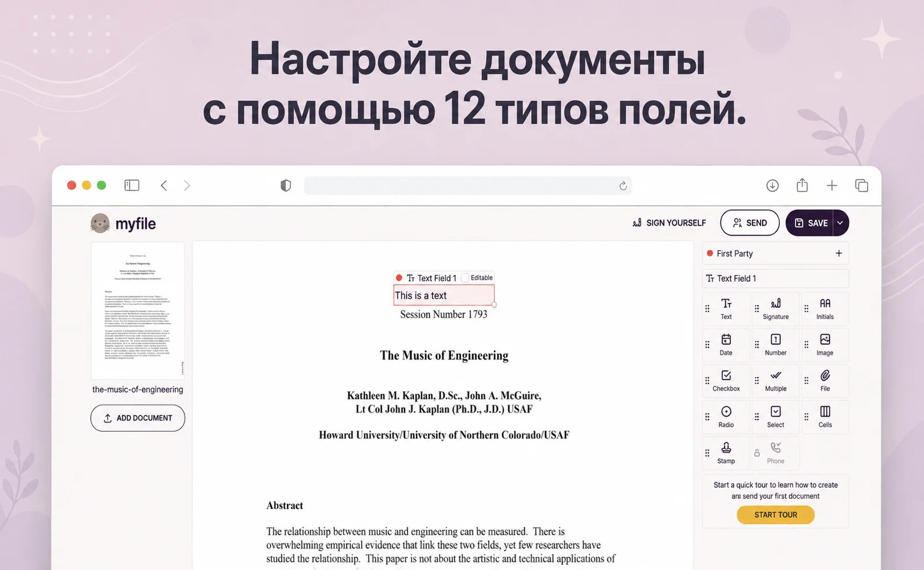Click the file name 'the-music-of-engineering'
Image resolution: width=924 pixels, height=570 pixels.
[x=138, y=389]
